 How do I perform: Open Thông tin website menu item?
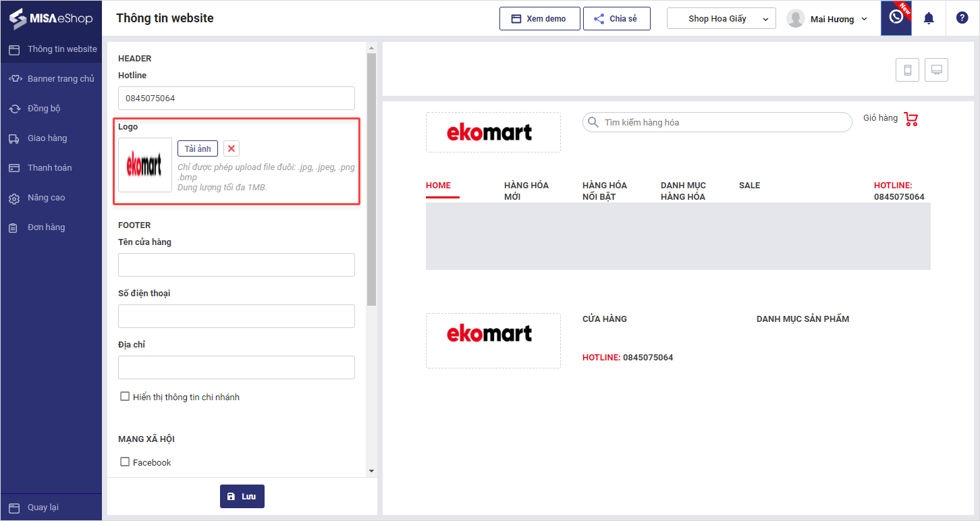tap(51, 49)
